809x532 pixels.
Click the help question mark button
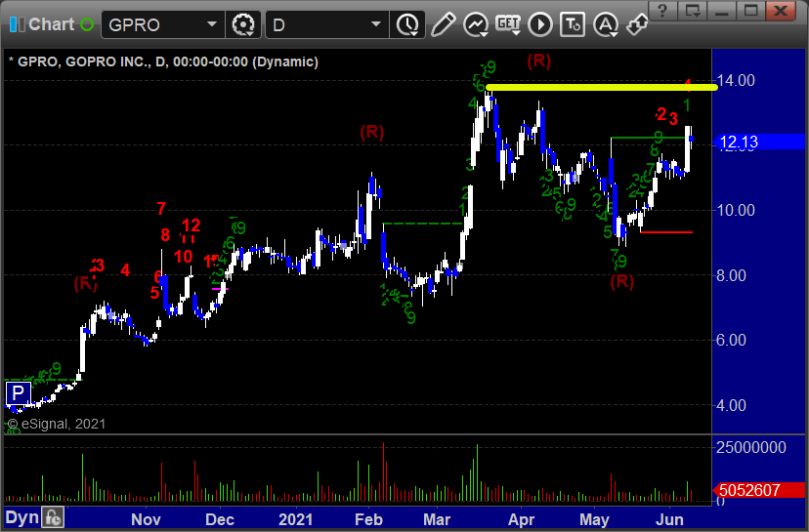click(x=662, y=11)
